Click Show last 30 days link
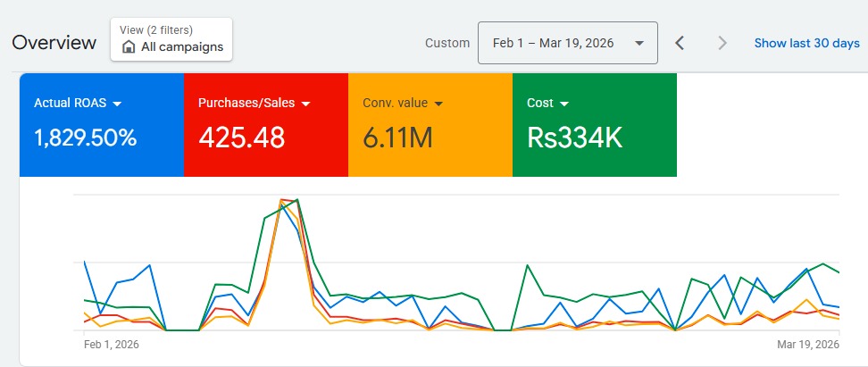The image size is (868, 367). pos(806,43)
